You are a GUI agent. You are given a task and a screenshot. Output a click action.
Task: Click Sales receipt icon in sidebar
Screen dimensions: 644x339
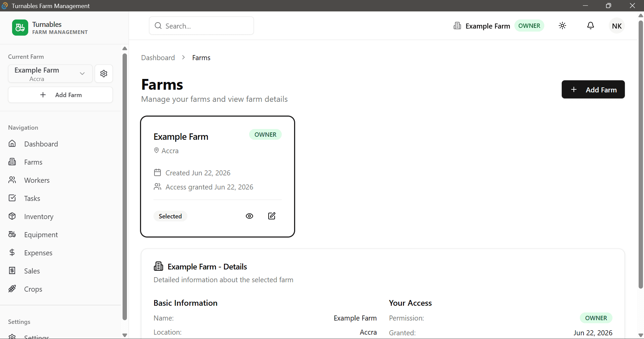tap(12, 271)
